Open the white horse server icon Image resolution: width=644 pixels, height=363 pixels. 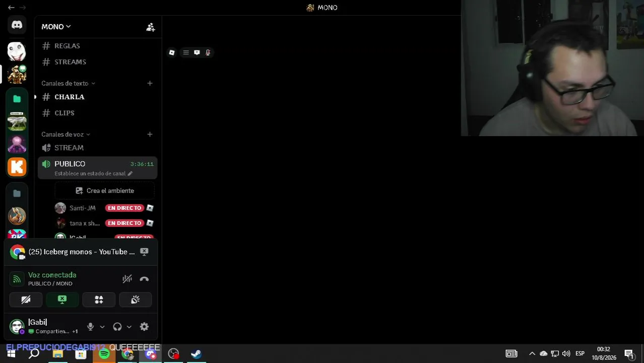tap(17, 122)
